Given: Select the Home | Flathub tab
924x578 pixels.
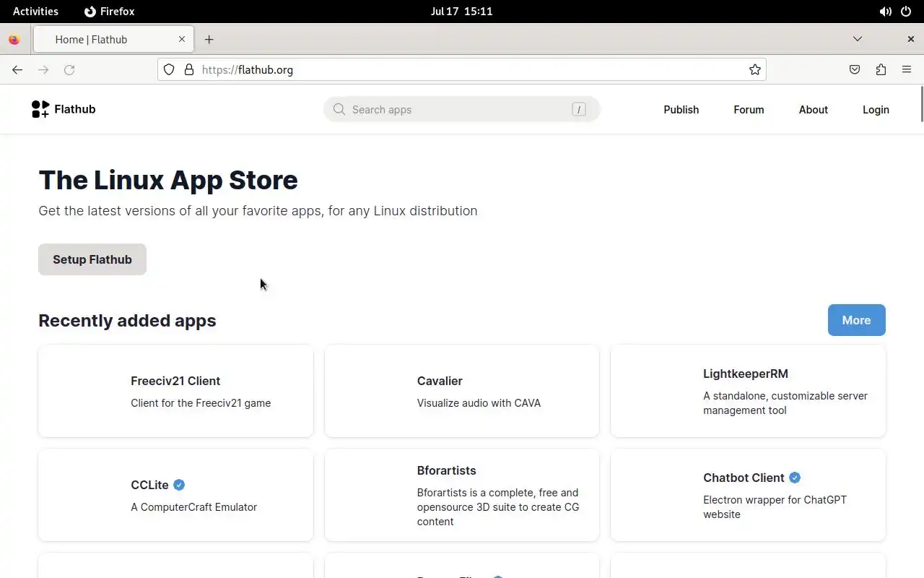Looking at the screenshot, I should (x=112, y=39).
